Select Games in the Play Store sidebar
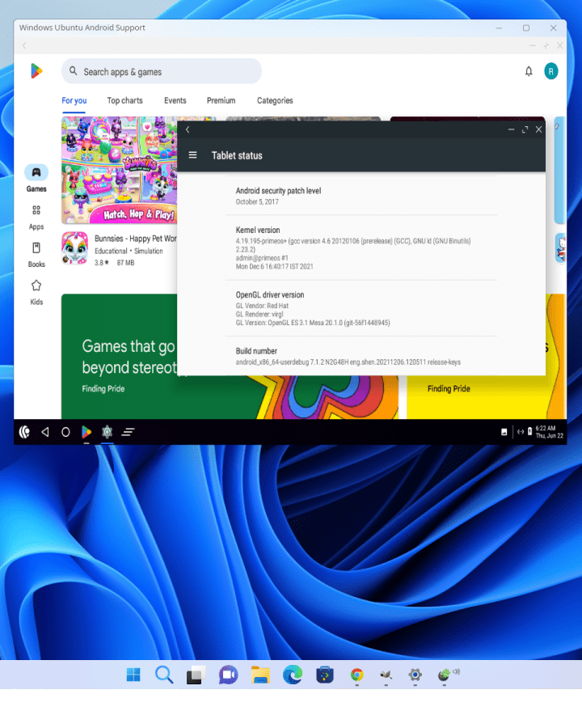This screenshot has height=728, width=582. [x=36, y=179]
